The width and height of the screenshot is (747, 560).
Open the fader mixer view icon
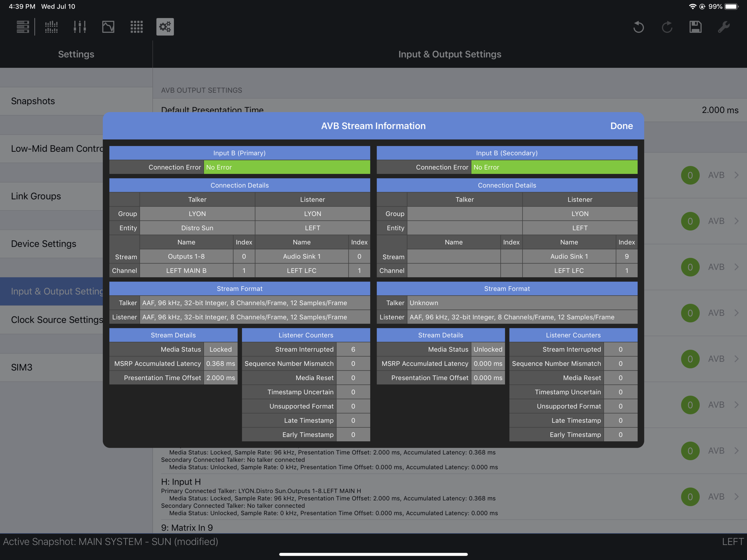[x=80, y=27]
